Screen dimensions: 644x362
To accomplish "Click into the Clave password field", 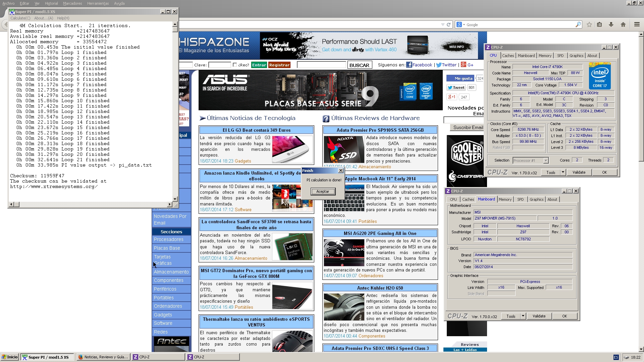I will tap(219, 65).
